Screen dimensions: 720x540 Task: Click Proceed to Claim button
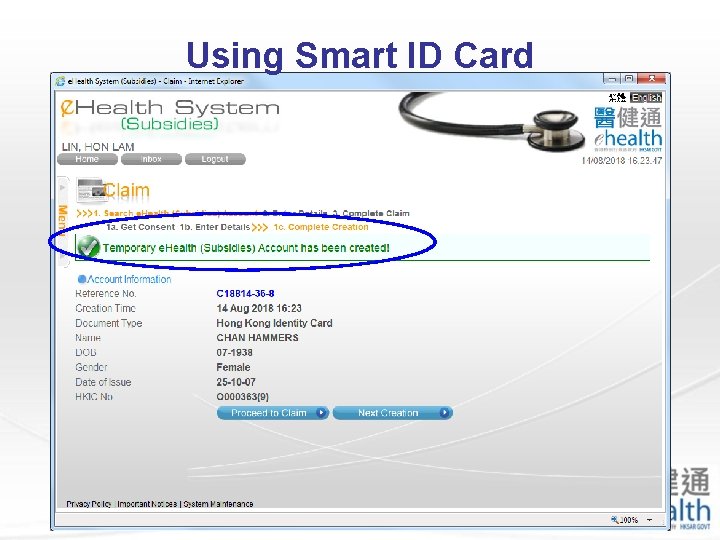273,413
